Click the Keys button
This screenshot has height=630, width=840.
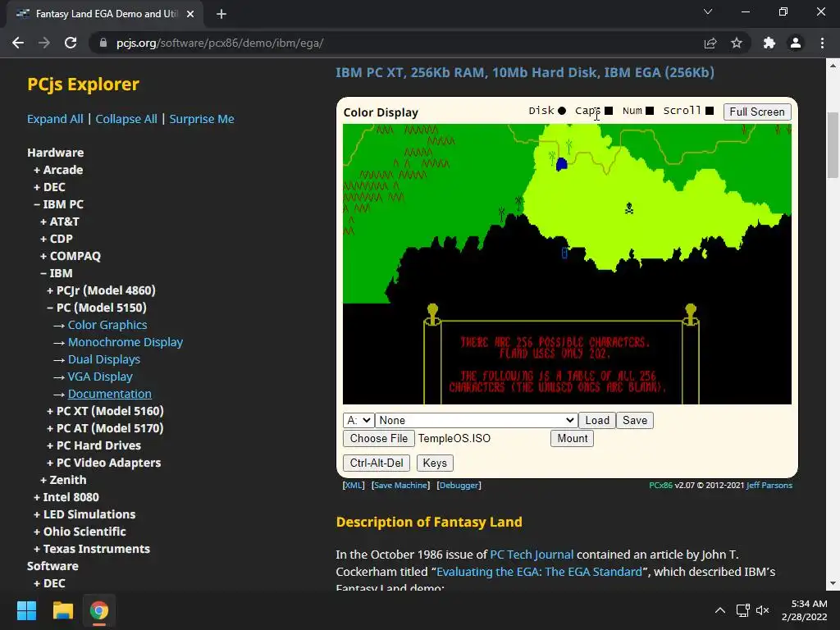point(435,463)
